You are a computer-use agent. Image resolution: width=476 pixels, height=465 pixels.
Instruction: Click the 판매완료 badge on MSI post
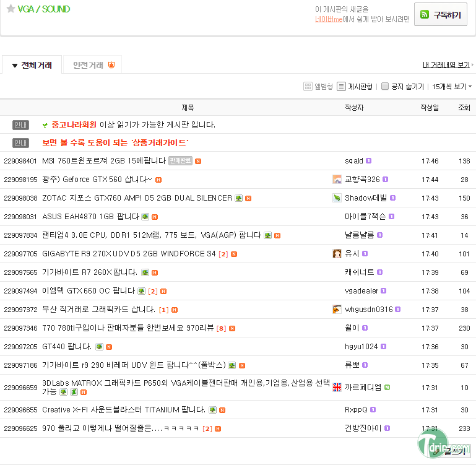click(x=180, y=160)
